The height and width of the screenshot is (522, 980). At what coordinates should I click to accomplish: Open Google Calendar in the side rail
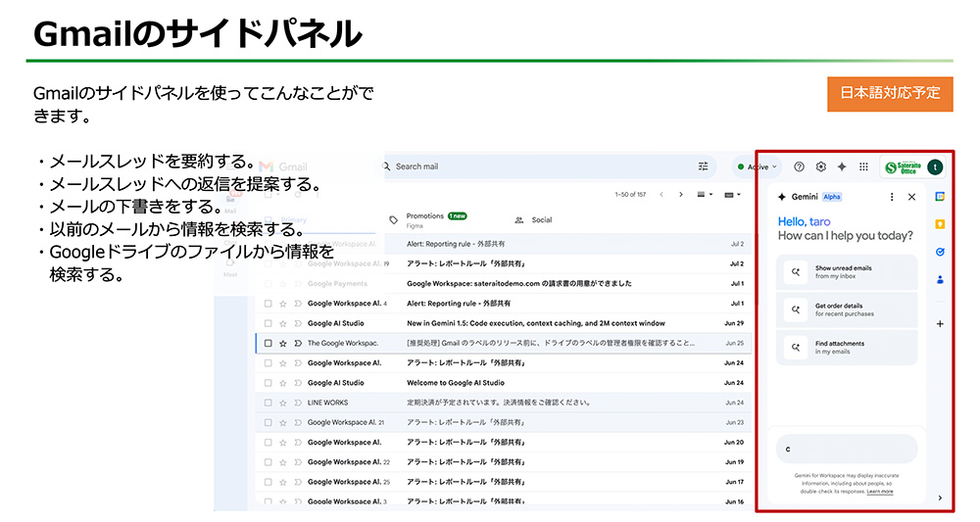(940, 197)
